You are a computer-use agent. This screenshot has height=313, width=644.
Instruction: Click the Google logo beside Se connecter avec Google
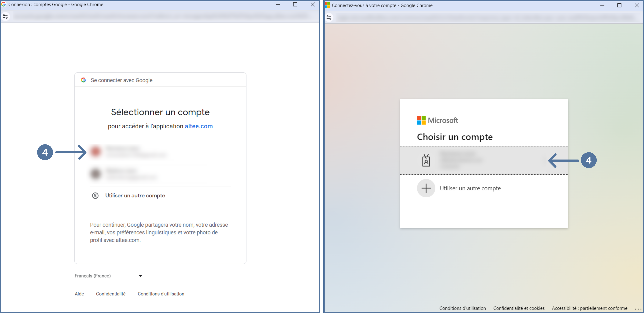pyautogui.click(x=83, y=80)
